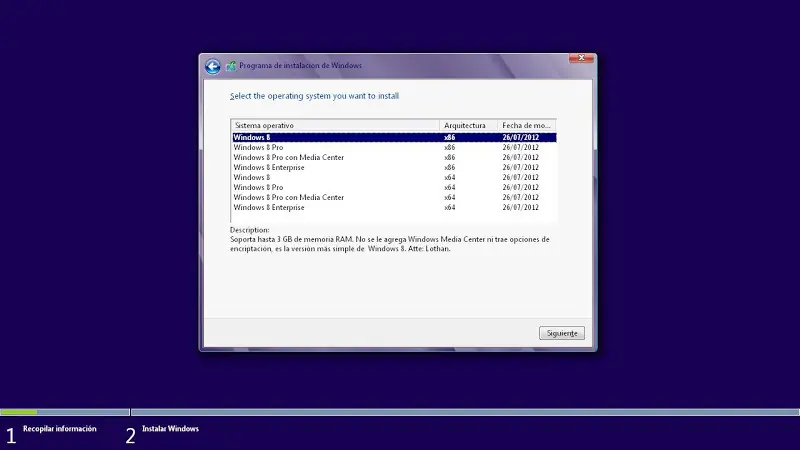The image size is (800, 450).
Task: Click the dialog title Programa de instalación de Windows
Action: (301, 66)
